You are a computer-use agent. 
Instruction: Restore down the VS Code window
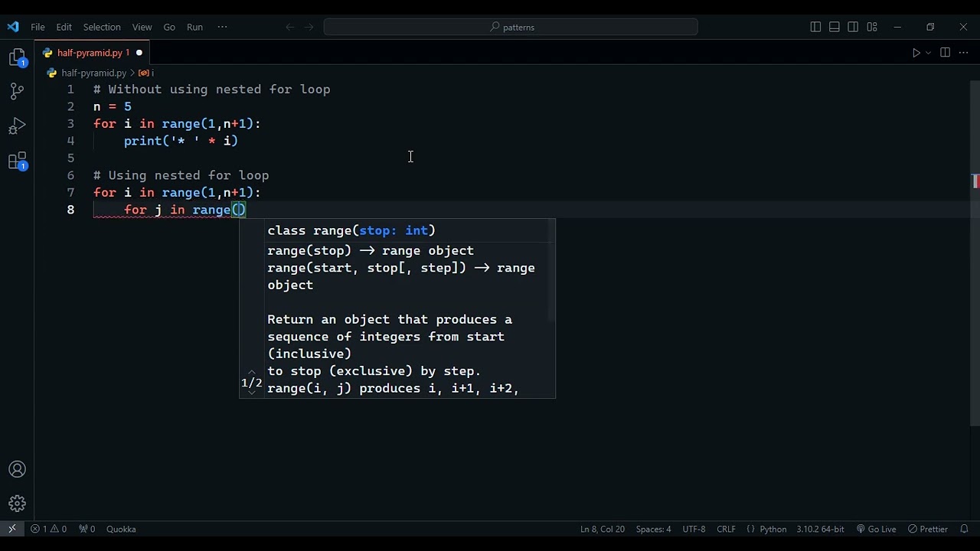point(930,27)
